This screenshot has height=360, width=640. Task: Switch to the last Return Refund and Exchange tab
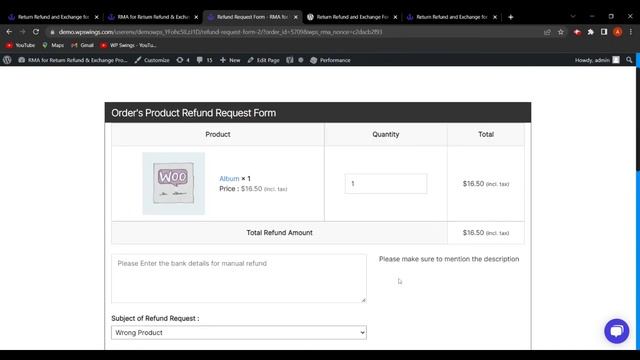[451, 17]
